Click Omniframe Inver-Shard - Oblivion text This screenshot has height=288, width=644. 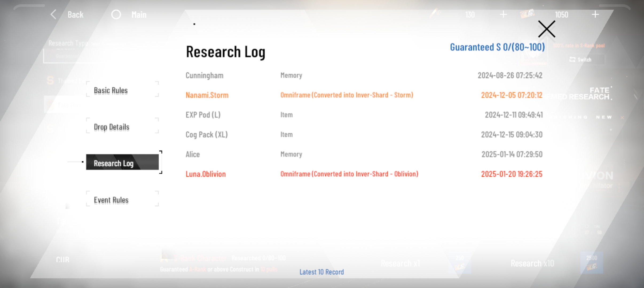click(349, 174)
